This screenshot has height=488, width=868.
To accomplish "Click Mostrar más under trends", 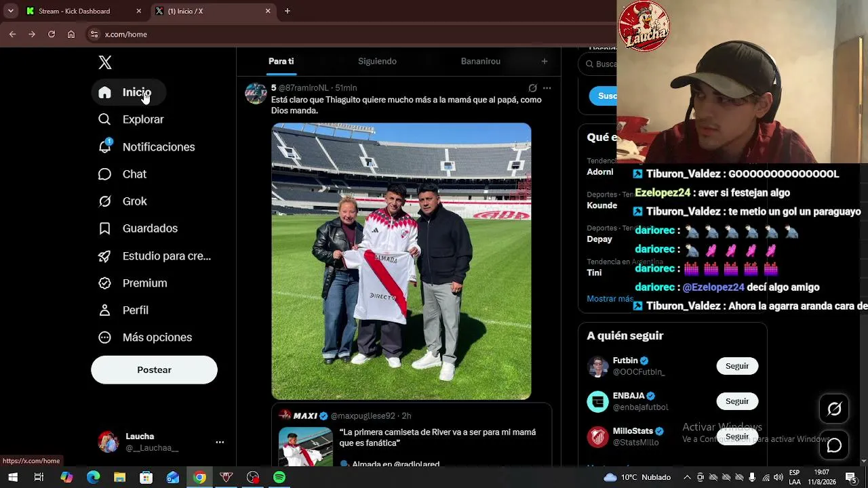I will [610, 299].
